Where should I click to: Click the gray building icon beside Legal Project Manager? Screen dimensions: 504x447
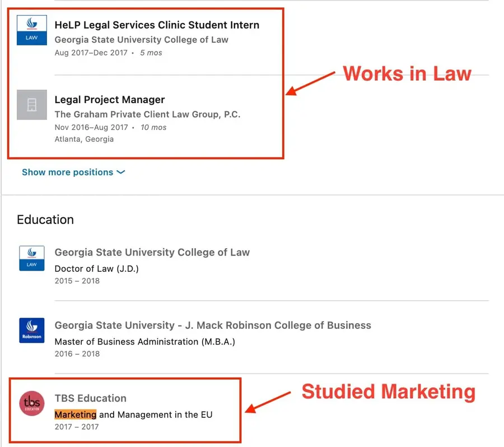[31, 105]
